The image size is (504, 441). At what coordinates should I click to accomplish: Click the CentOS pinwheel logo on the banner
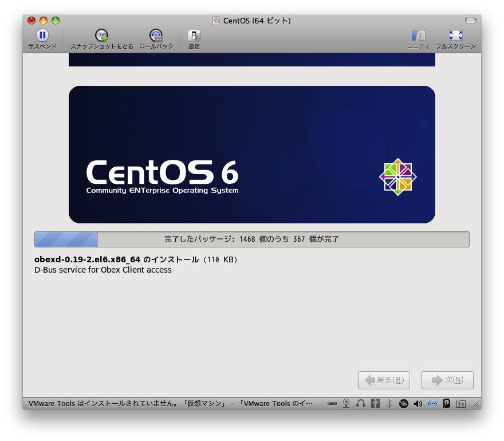(398, 177)
